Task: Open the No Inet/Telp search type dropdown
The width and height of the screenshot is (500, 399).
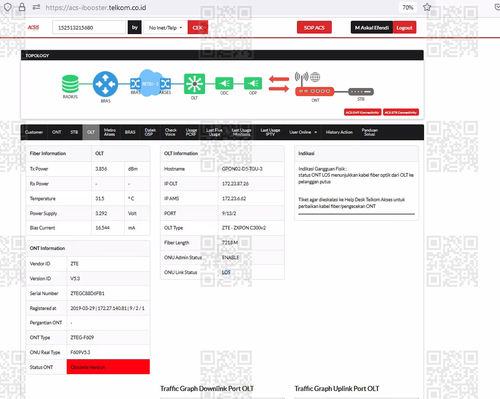Action: [x=166, y=28]
